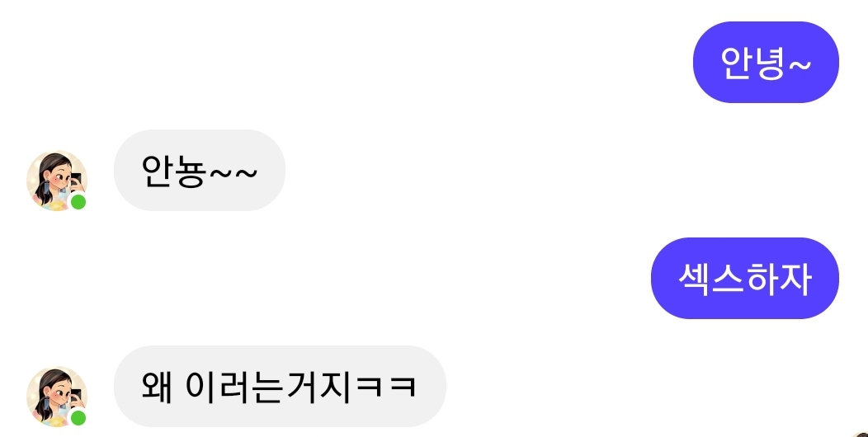Click the green online dot near 안뇽~~
Viewport: 868px width, 437px height.
[78, 203]
